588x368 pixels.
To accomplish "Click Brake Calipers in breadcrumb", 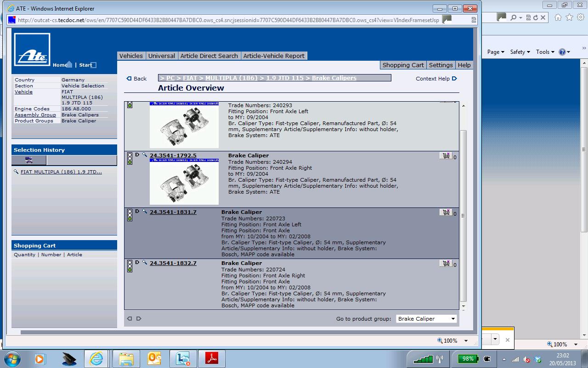I will [334, 78].
